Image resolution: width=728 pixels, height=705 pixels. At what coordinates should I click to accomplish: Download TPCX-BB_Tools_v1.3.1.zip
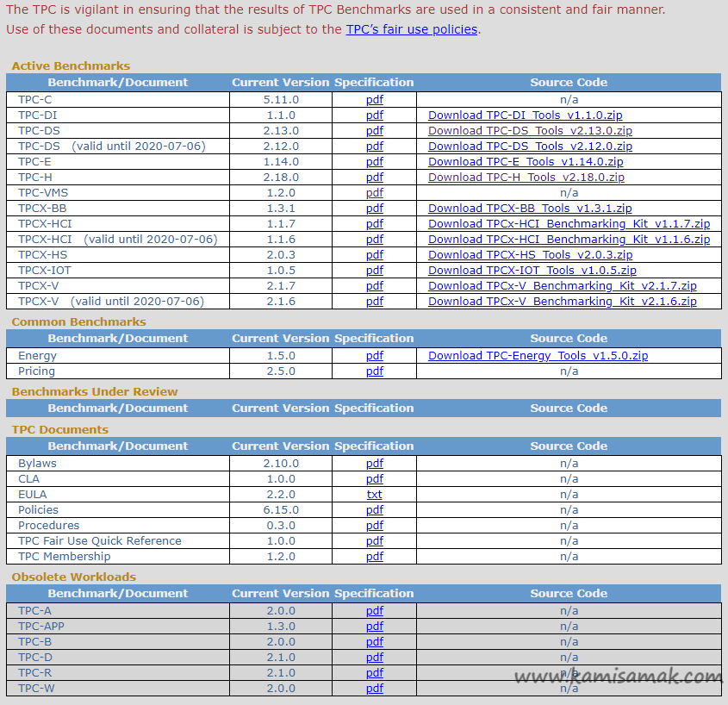point(530,208)
